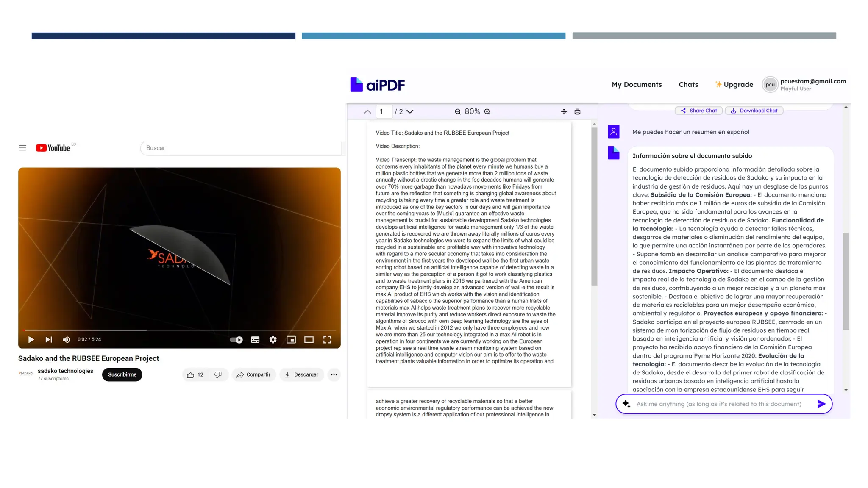Go to previous PDF page chevron
Screen dimensions: 868x488
[x=367, y=112]
